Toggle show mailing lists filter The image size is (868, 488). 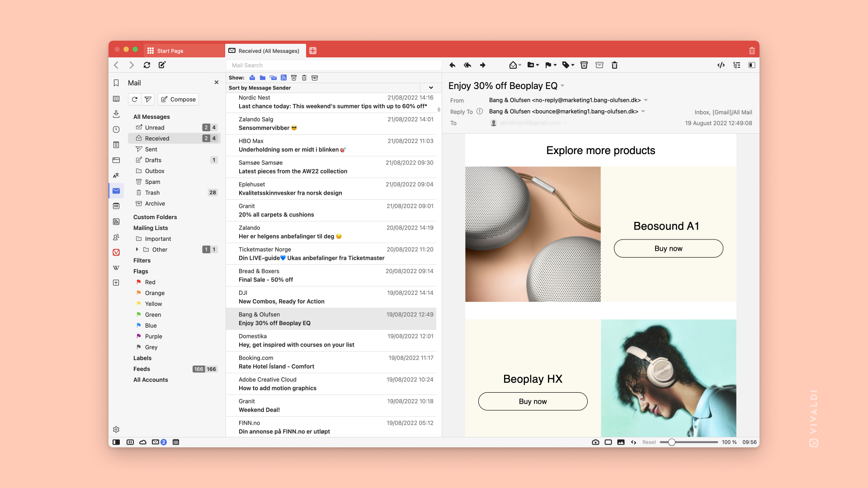273,78
